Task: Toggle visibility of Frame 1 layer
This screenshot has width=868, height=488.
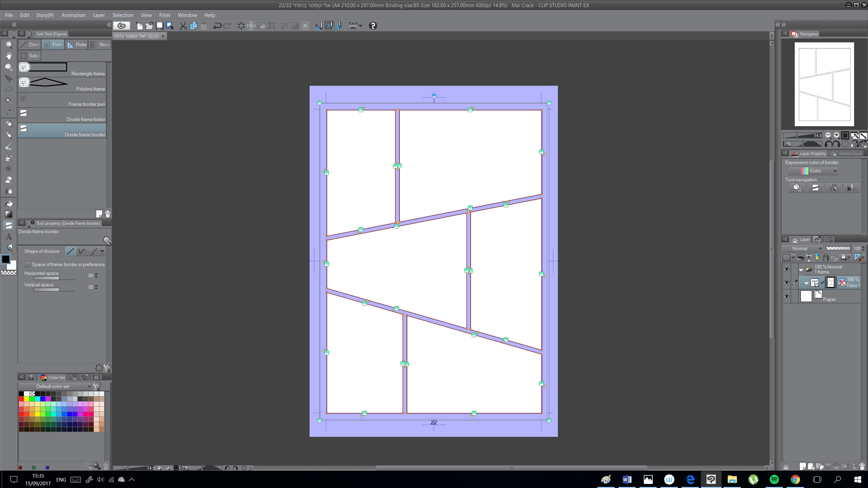Action: [x=787, y=282]
